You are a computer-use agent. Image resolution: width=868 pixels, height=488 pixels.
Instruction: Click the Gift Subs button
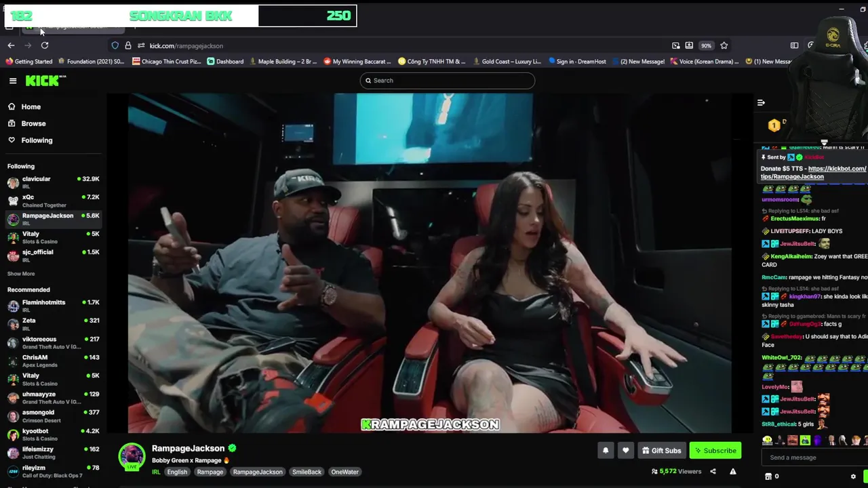[x=662, y=450]
